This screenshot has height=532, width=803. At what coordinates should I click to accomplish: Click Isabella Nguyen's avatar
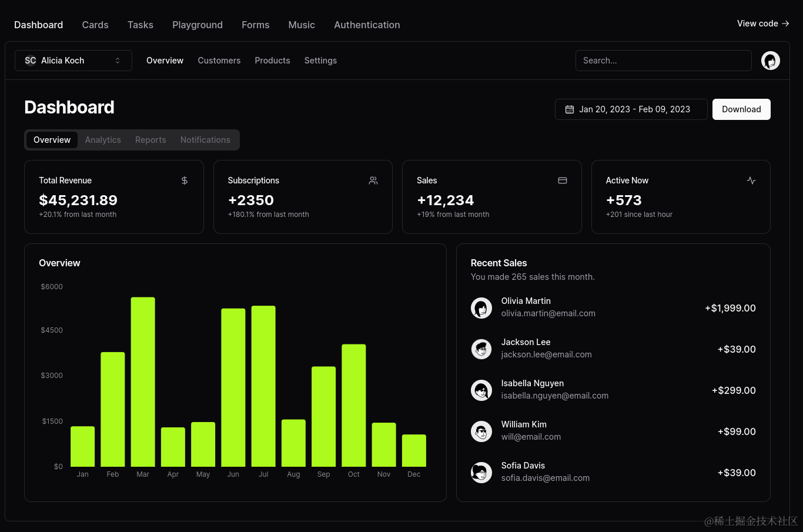click(481, 390)
